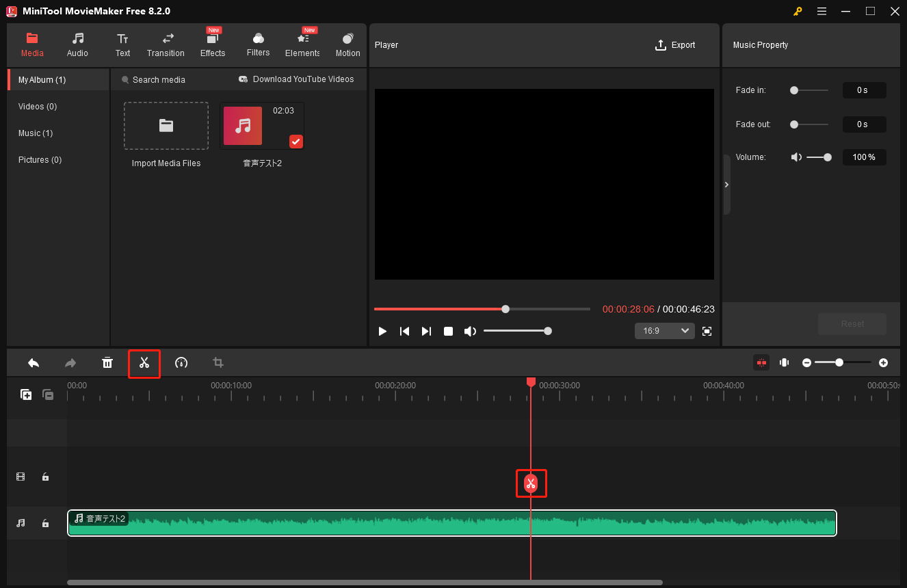
Task: Click the Import Media Files box
Action: 166,126
